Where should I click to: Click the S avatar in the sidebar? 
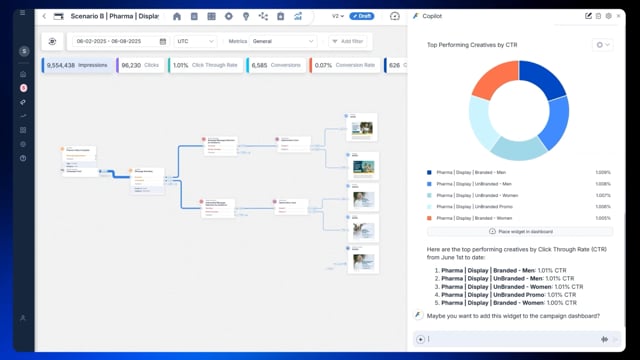pyautogui.click(x=24, y=51)
